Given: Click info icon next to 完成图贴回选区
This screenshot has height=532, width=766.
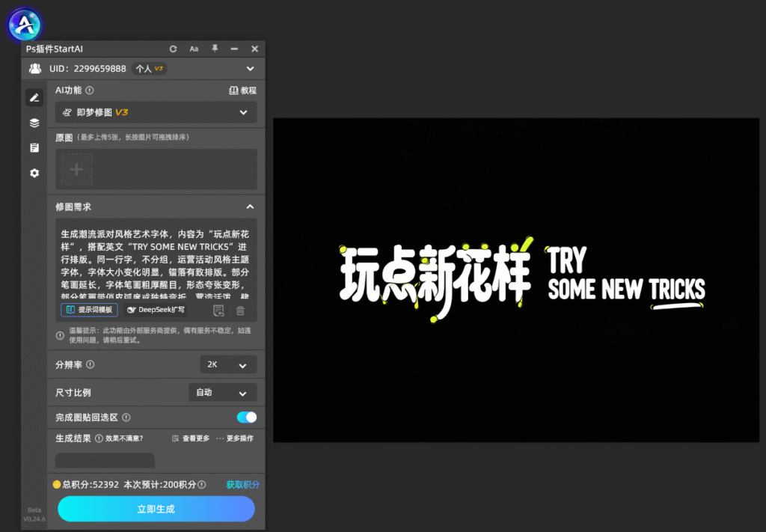Looking at the screenshot, I should 126,418.
